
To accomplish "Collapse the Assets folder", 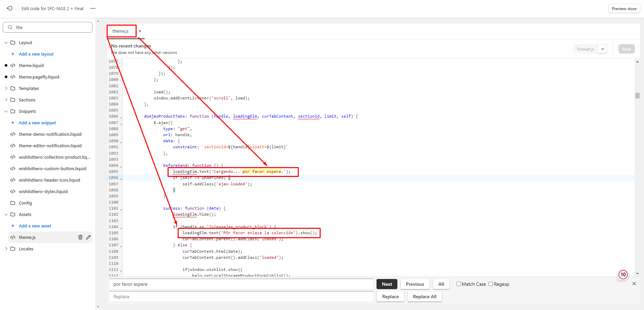I will tap(6, 214).
